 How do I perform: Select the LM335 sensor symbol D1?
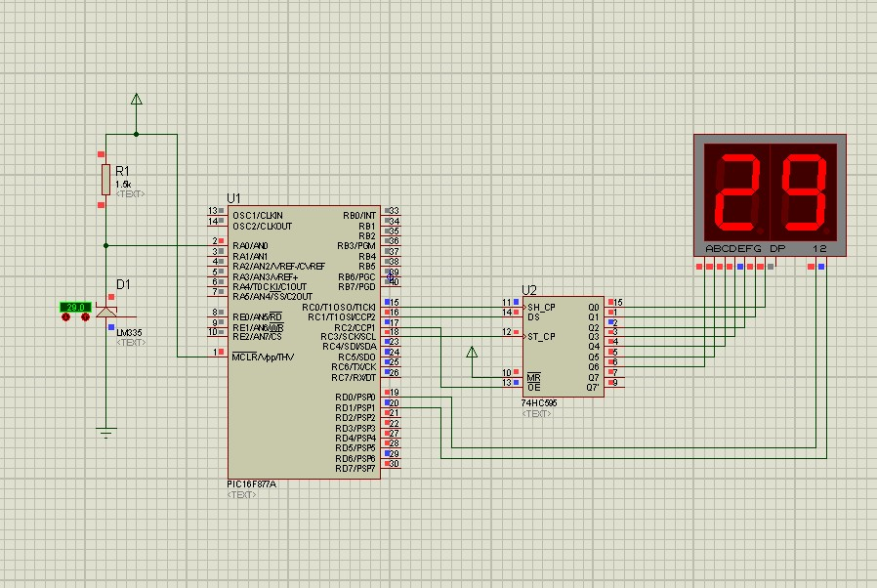tap(106, 310)
